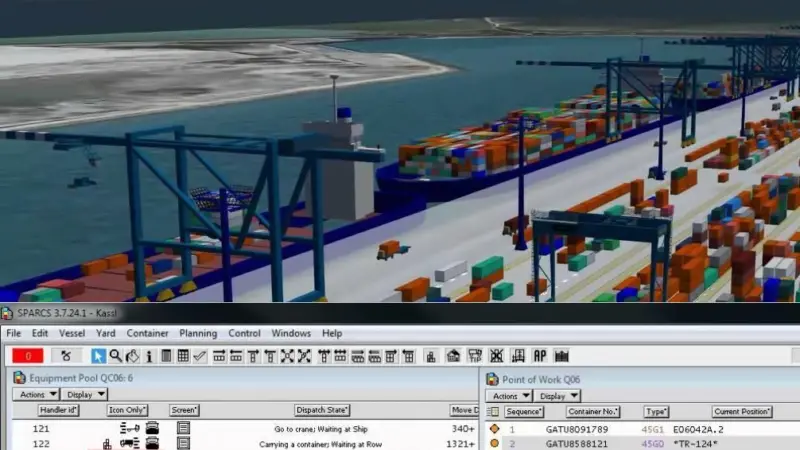Click the Icon Only column header
This screenshot has width=800, height=450.
(127, 410)
